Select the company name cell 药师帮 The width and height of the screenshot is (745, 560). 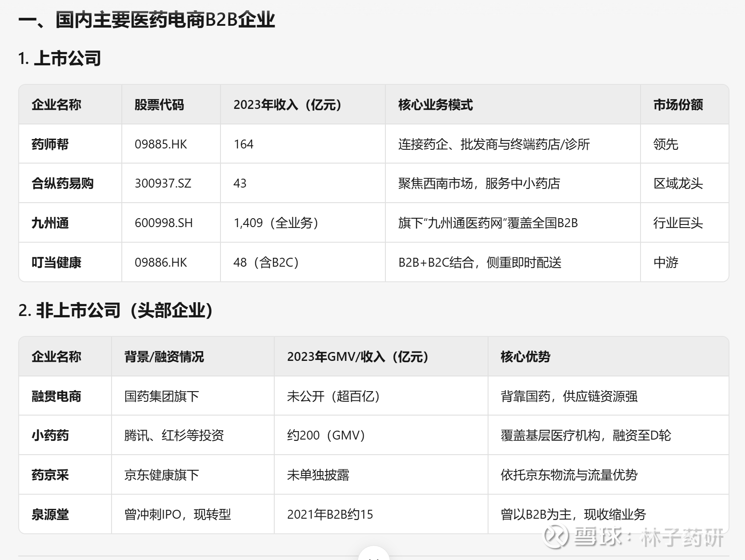coord(50,144)
